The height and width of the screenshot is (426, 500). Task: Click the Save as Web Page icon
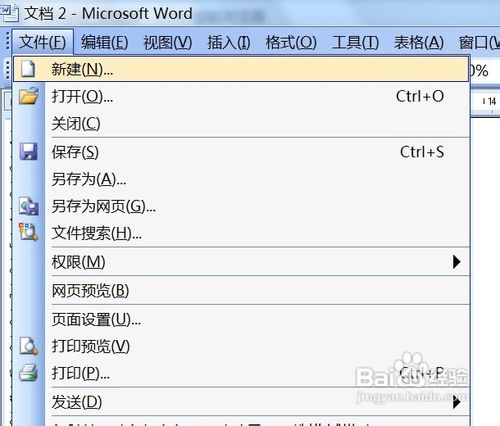pos(29,206)
